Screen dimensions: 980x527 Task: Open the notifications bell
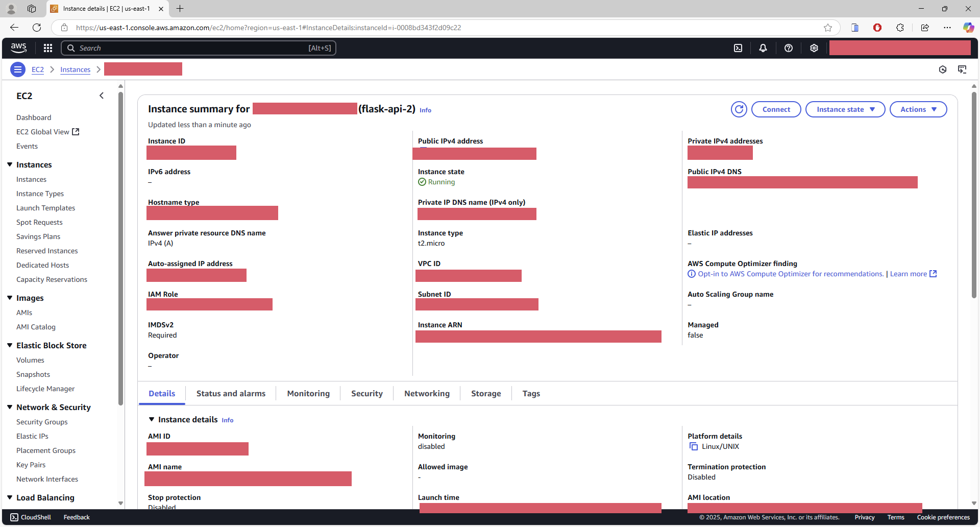point(763,48)
